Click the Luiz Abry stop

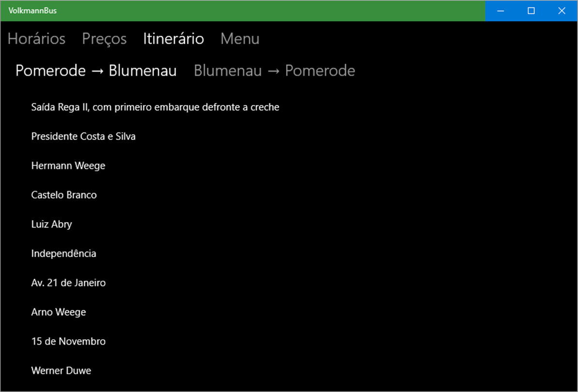[51, 225]
